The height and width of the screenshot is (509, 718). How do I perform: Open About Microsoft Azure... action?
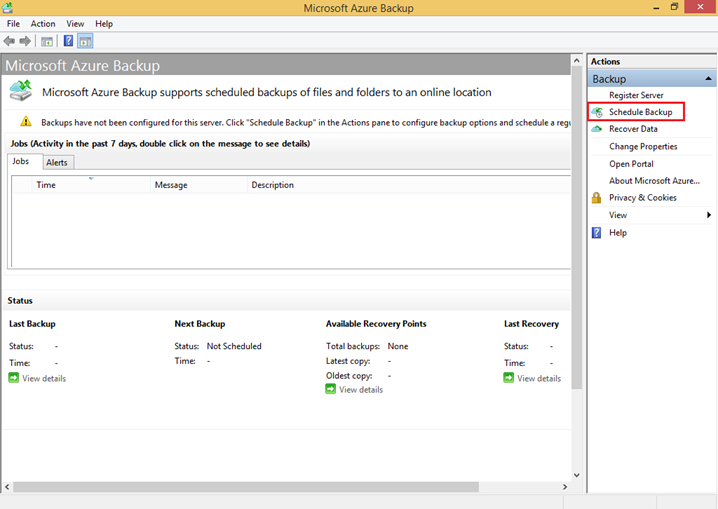(654, 181)
